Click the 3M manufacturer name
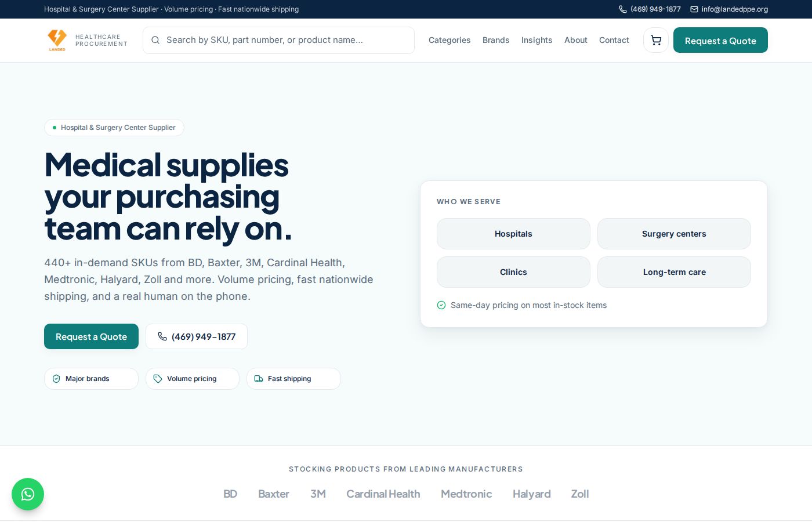The height and width of the screenshot is (522, 812). pos(318,494)
